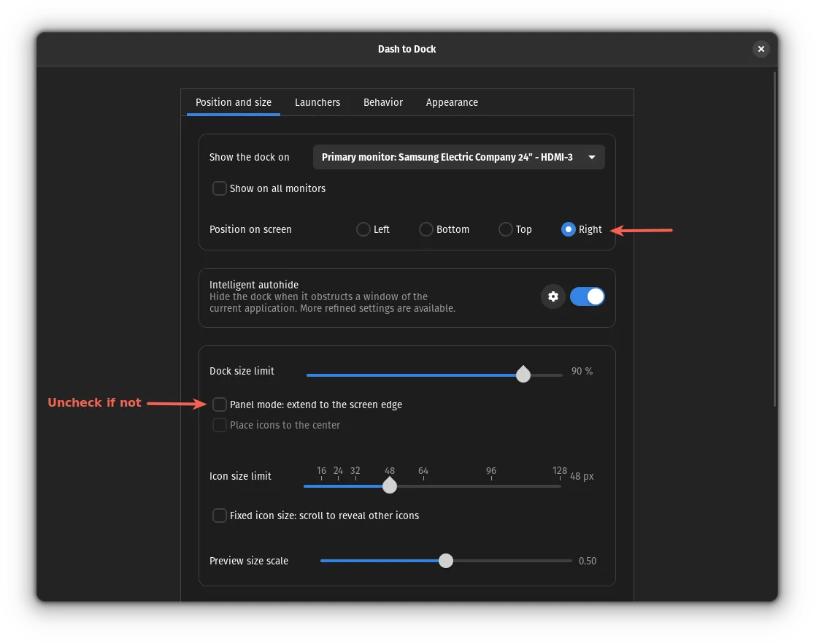Click the Dock size limit slider handle
Viewport: 816px width, 644px height.
click(523, 375)
